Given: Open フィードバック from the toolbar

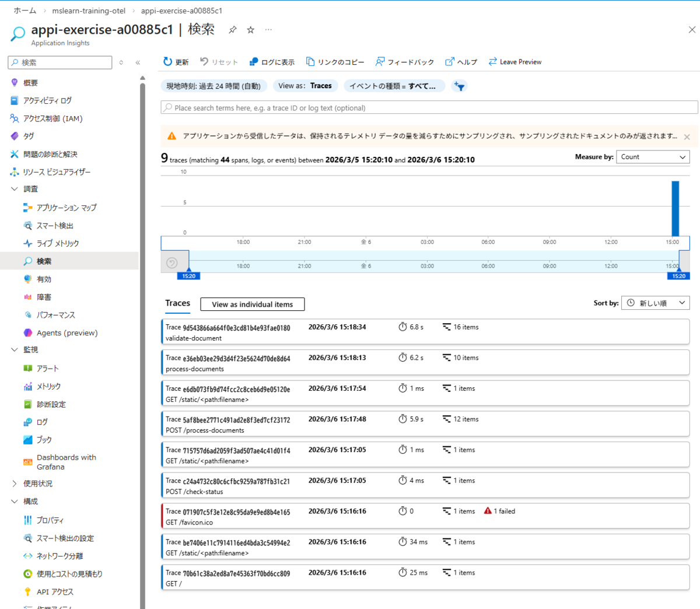Looking at the screenshot, I should pos(405,62).
